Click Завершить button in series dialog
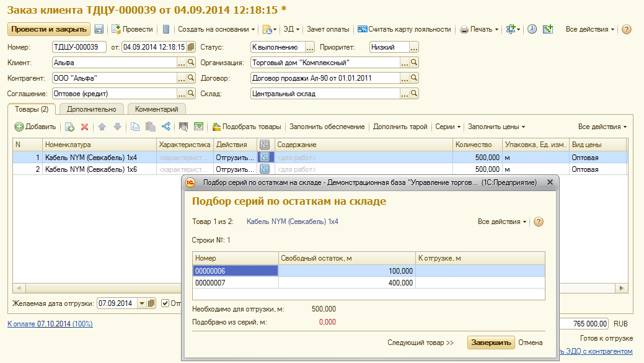The height and width of the screenshot is (363, 644). click(491, 343)
